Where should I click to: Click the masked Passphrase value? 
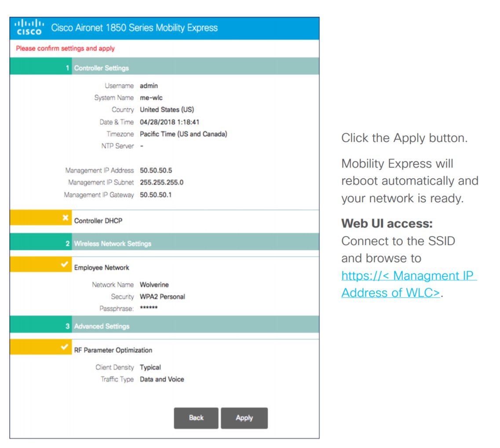pyautogui.click(x=149, y=309)
